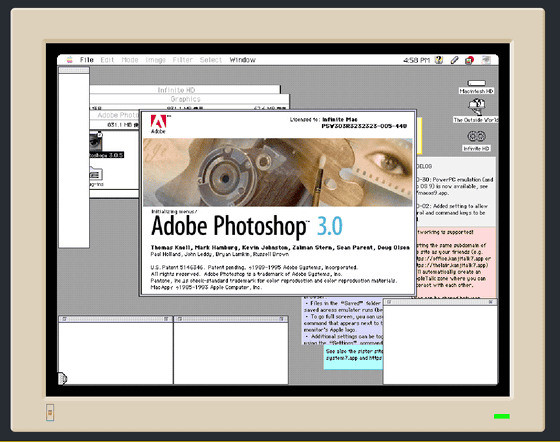This screenshot has height=442, width=560.
Task: Click the pink networking sticky note
Action: tap(456, 262)
